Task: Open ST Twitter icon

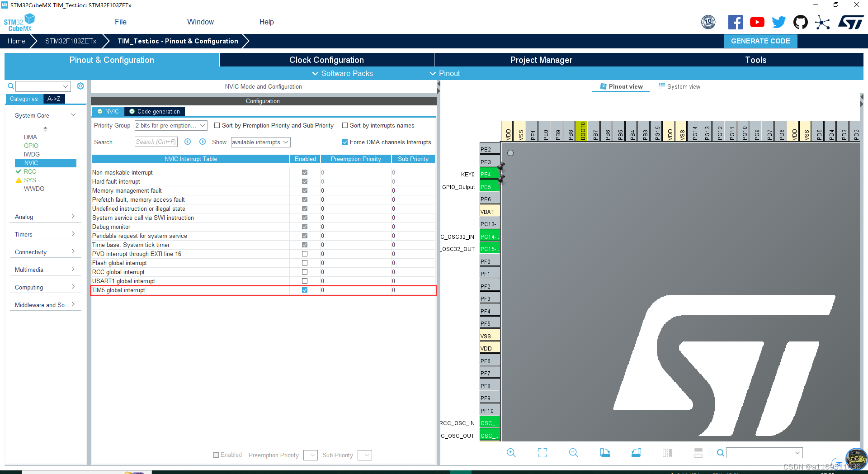Action: pyautogui.click(x=778, y=22)
